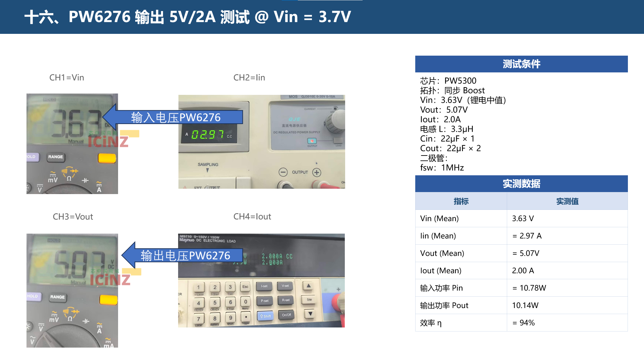Select the 10.14W value cell

[567, 305]
